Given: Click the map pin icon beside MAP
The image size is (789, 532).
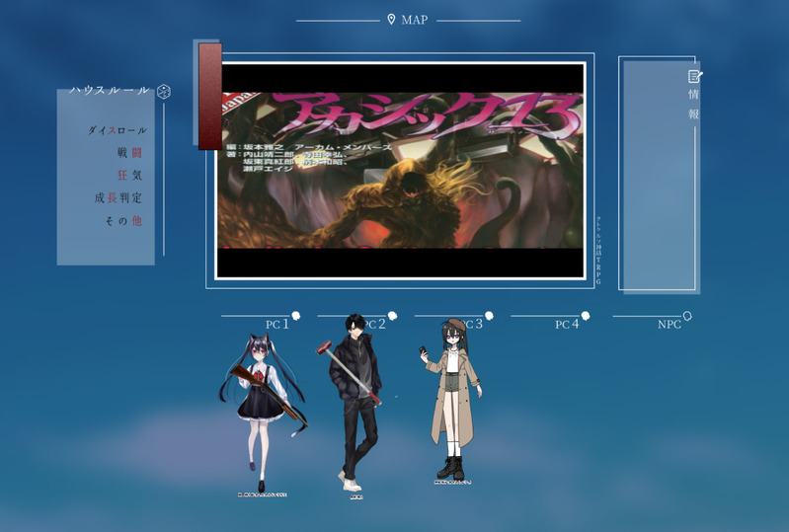Looking at the screenshot, I should click(x=391, y=20).
